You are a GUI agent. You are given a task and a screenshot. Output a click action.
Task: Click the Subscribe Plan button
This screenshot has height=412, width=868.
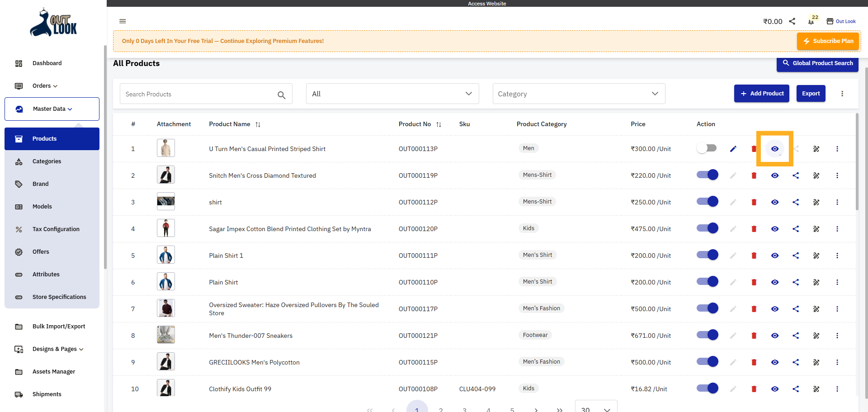coord(828,41)
